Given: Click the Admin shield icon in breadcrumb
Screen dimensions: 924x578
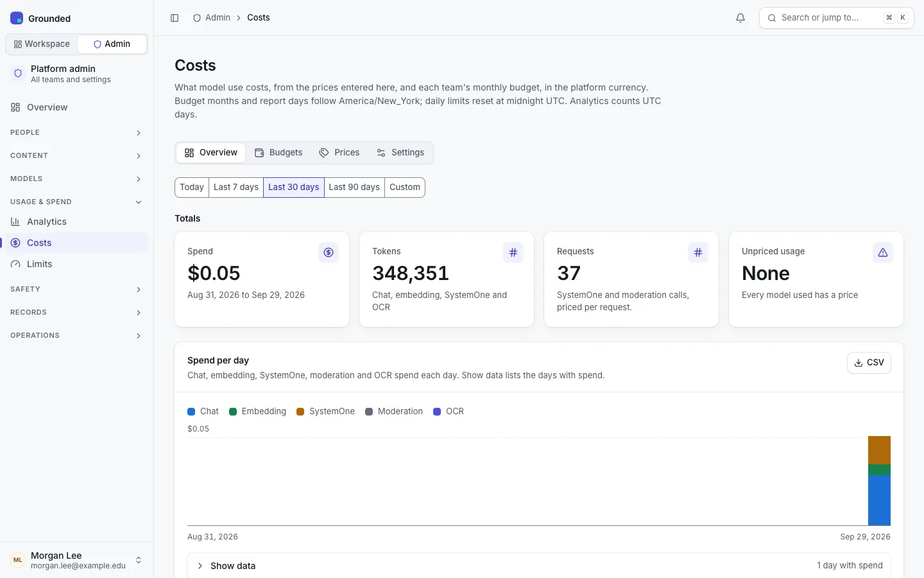Looking at the screenshot, I should (197, 18).
